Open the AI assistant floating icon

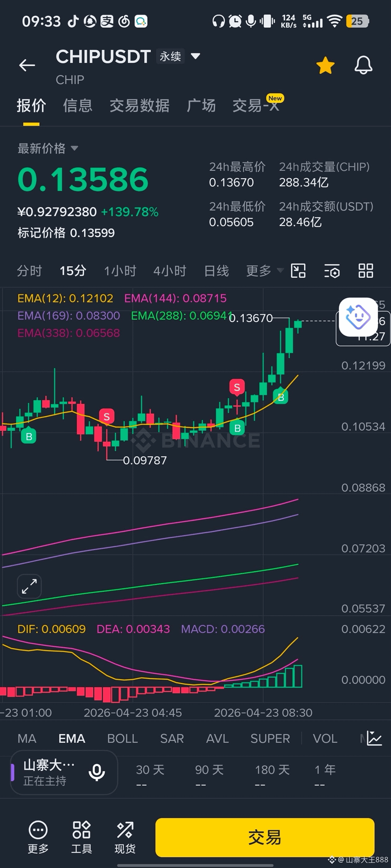pos(358,317)
